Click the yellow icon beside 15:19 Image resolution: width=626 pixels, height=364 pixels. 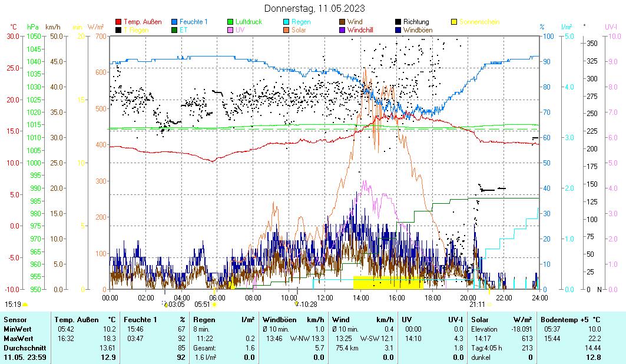(25, 305)
